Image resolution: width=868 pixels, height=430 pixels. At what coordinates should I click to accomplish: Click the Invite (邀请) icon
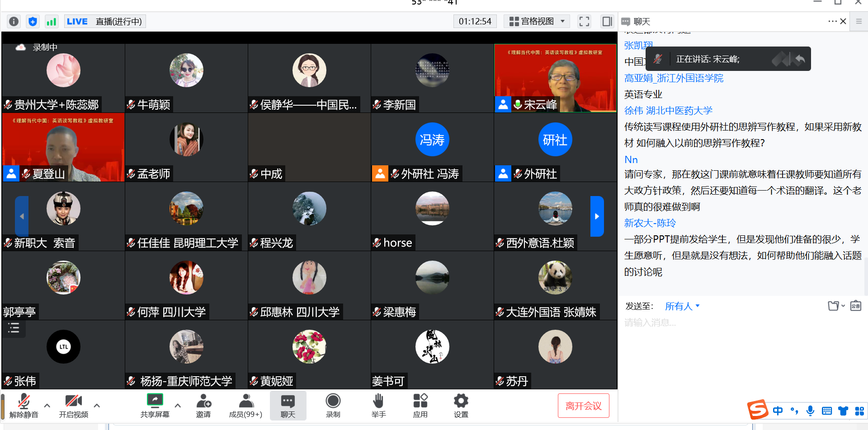203,405
